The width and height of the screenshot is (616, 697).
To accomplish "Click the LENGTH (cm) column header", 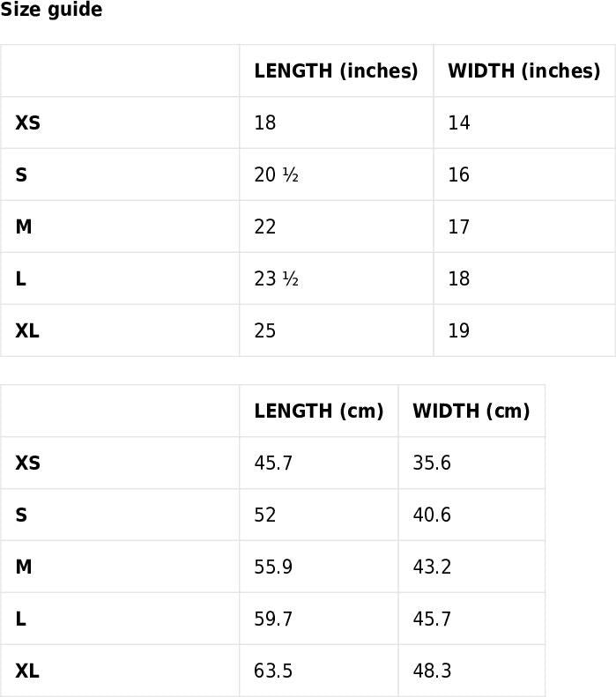I will [318, 411].
